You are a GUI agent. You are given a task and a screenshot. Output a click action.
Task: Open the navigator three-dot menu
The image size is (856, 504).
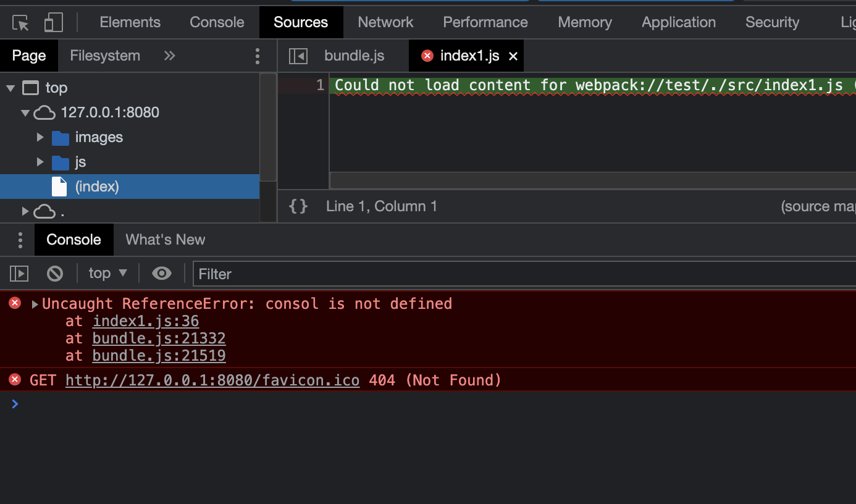point(258,56)
